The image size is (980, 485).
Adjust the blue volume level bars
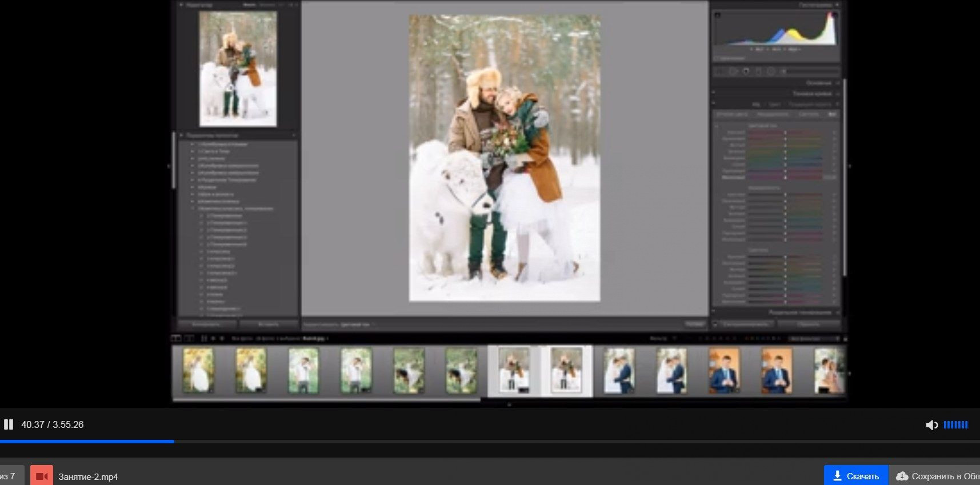tap(955, 425)
